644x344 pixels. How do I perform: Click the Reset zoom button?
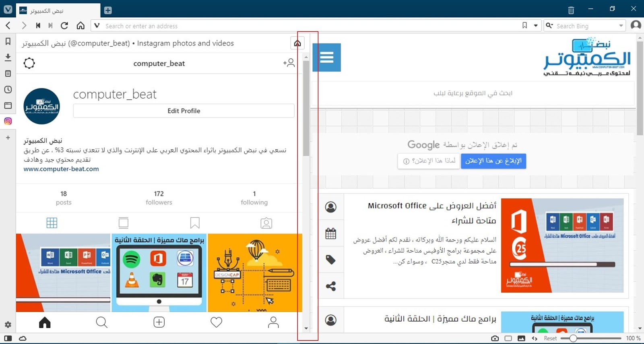click(x=550, y=338)
